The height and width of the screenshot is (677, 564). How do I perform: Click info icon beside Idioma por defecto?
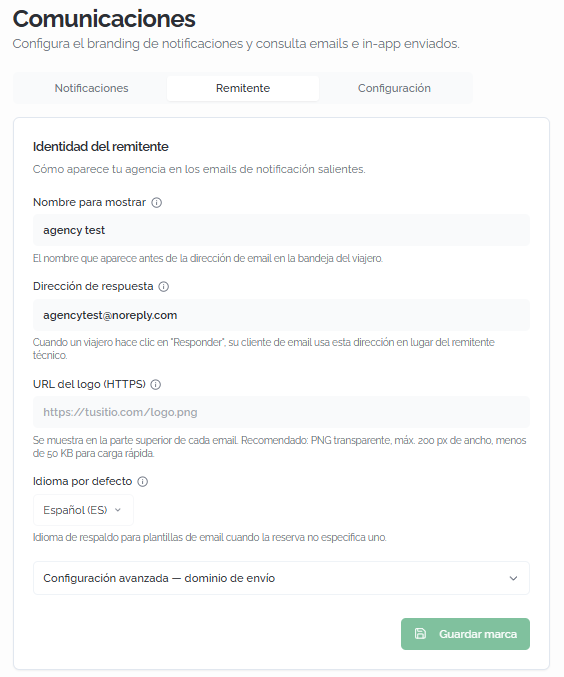point(143,482)
